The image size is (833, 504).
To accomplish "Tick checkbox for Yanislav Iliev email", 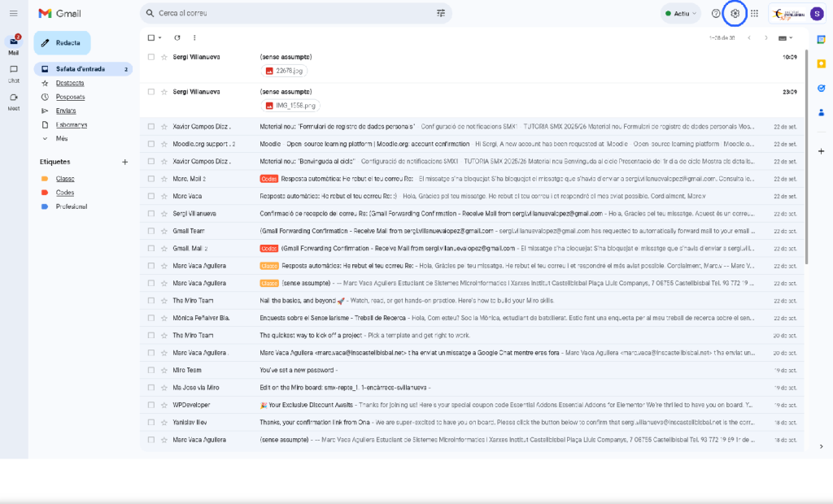I will coord(151,422).
